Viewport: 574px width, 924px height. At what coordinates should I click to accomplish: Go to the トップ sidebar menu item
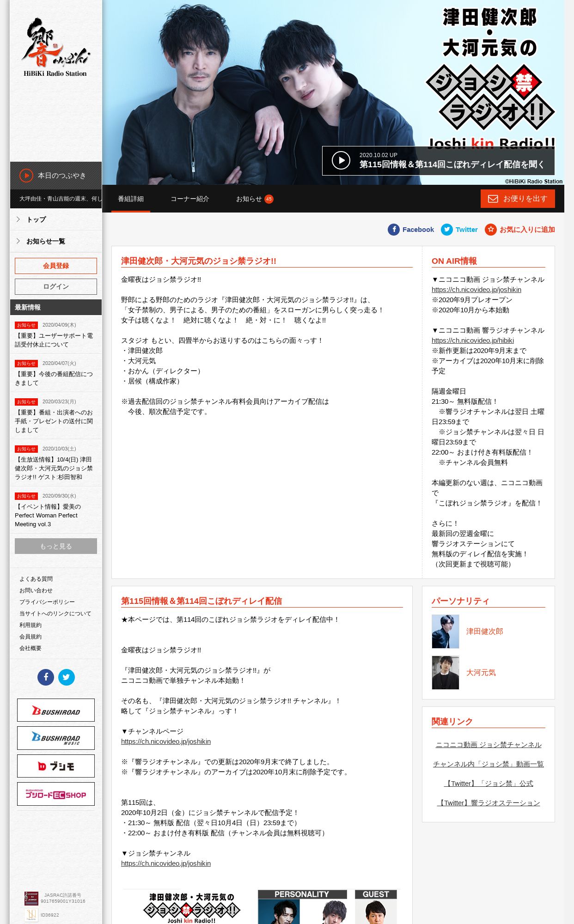[56, 219]
